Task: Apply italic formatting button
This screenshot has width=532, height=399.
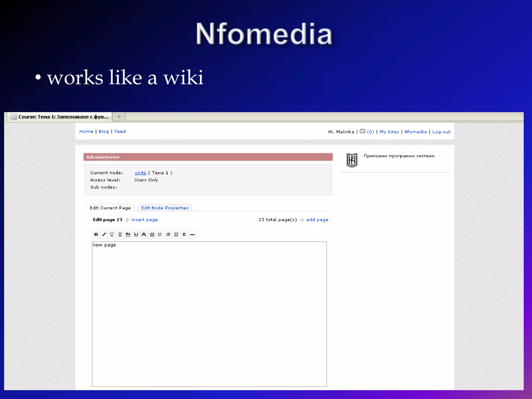Action: point(104,234)
